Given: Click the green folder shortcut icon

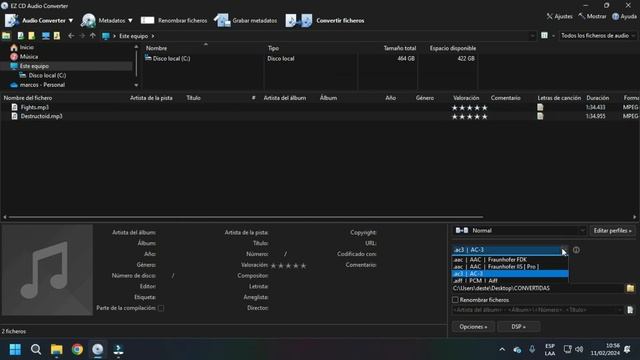Looking at the screenshot, I should (x=6, y=36).
